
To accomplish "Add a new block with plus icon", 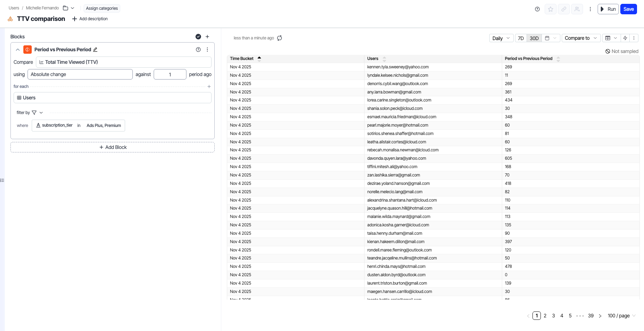I will point(207,37).
